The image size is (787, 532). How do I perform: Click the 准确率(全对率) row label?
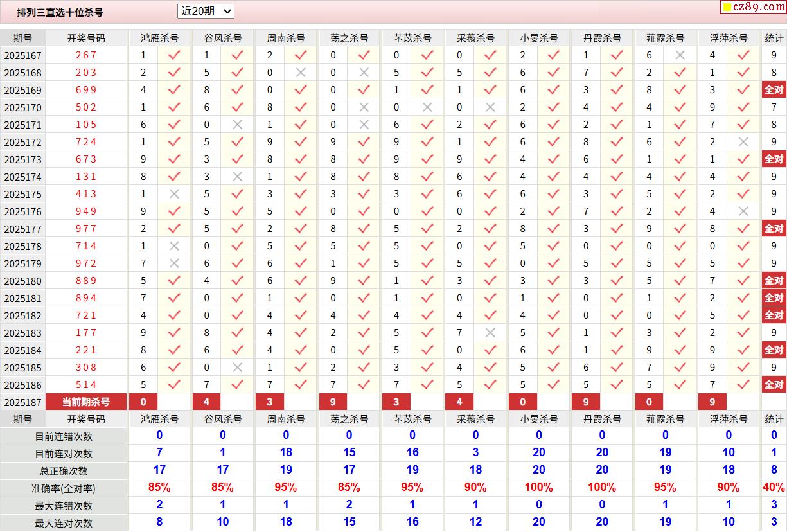pyautogui.click(x=64, y=488)
